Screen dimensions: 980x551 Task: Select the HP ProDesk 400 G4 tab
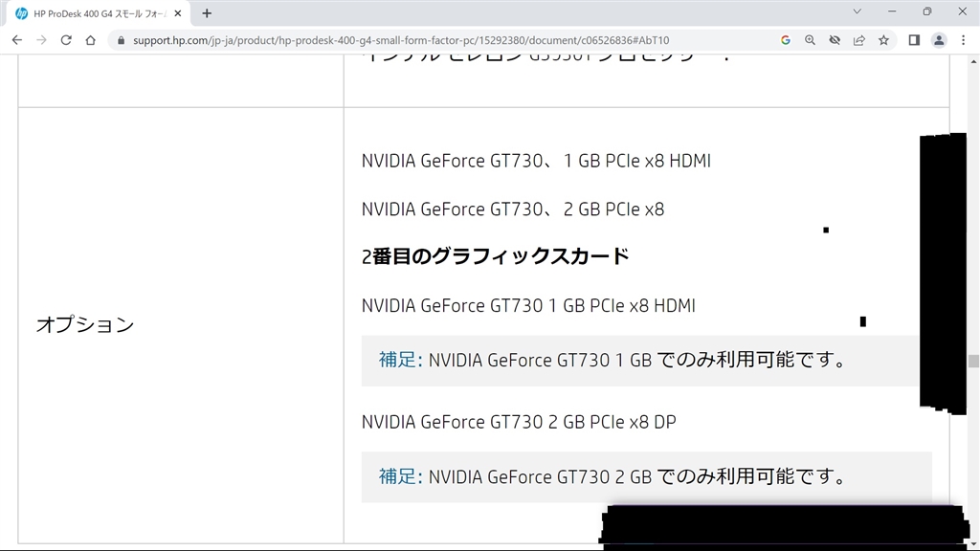91,13
